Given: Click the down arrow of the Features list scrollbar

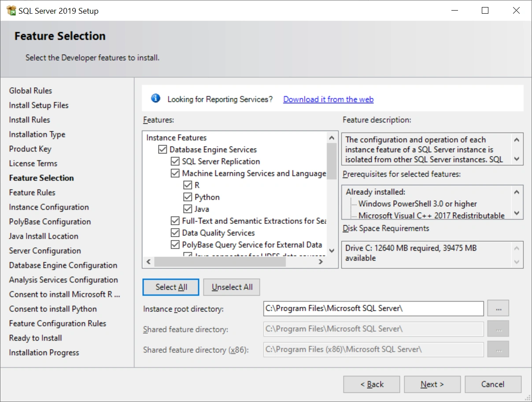Looking at the screenshot, I should [332, 251].
